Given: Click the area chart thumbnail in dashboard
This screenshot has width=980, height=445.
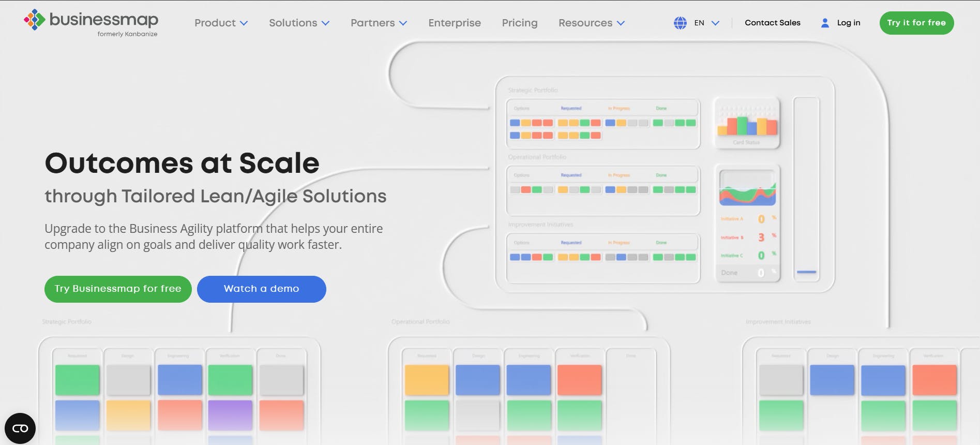Looking at the screenshot, I should coord(747,187).
